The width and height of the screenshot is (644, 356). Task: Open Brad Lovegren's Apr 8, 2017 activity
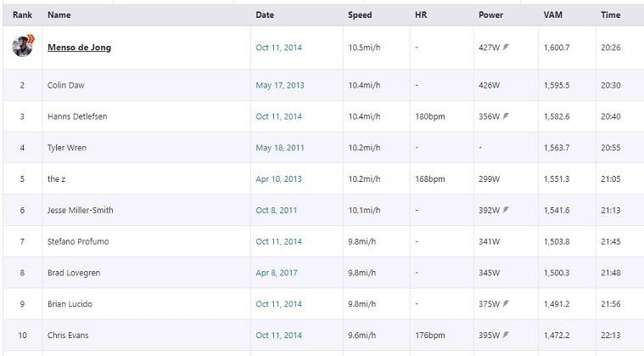277,273
